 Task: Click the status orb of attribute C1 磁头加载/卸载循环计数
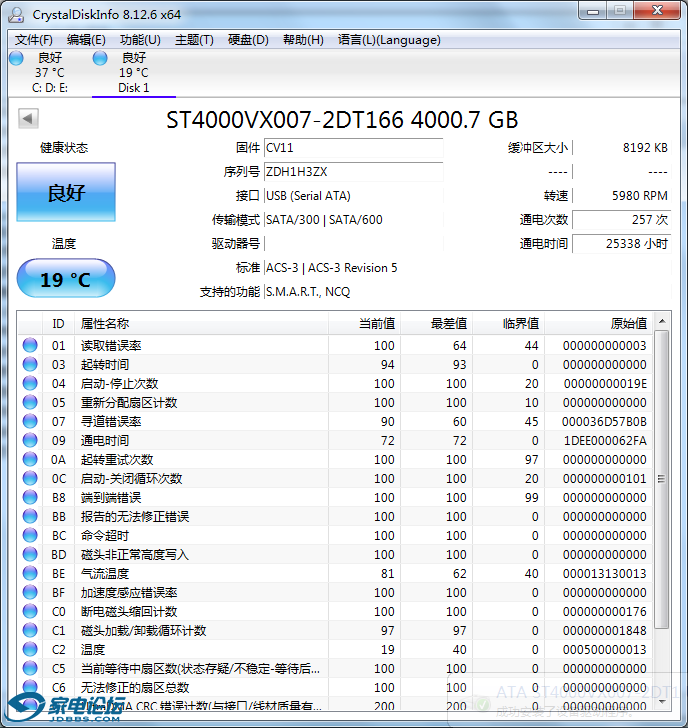click(x=30, y=630)
